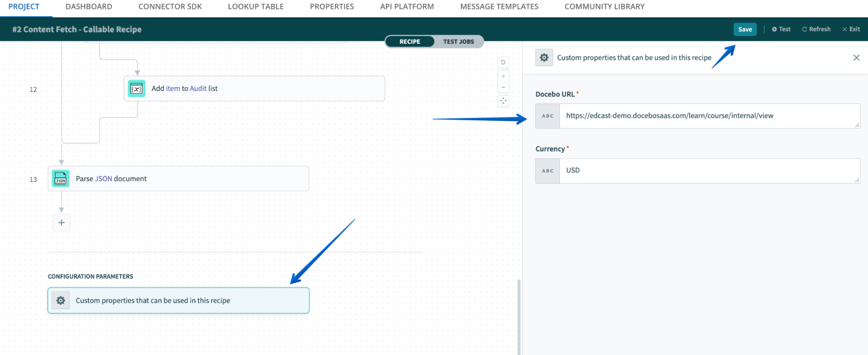
Task: Run the recipe with Test
Action: (781, 29)
